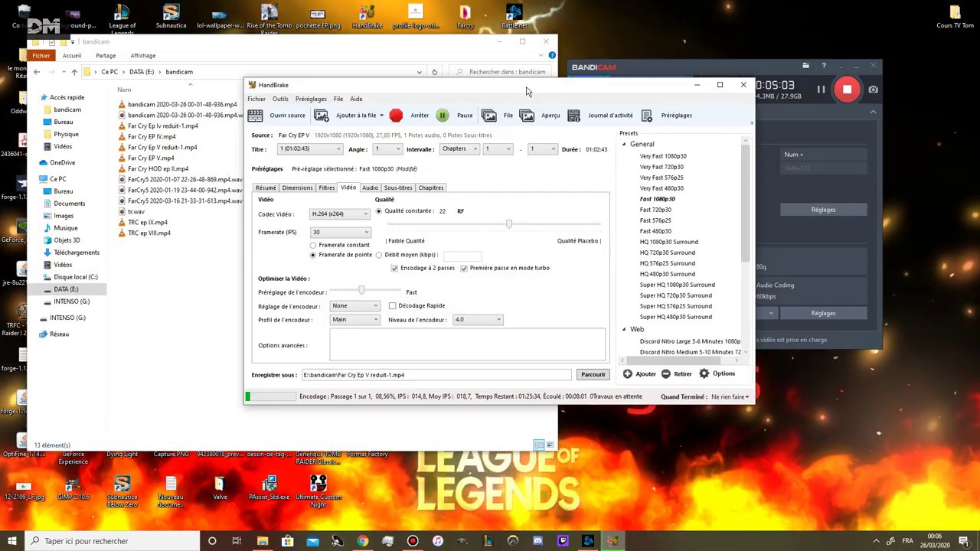Select HQ 1080p30 Surround preset
980x551 pixels.
tap(669, 242)
